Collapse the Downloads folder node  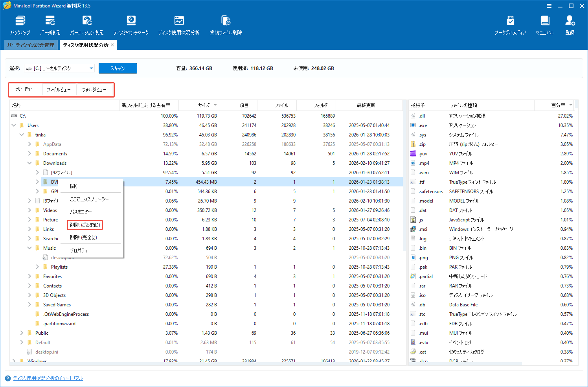(29, 163)
